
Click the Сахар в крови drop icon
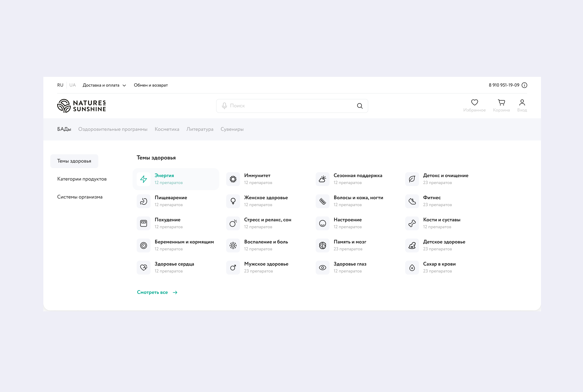pos(412,267)
